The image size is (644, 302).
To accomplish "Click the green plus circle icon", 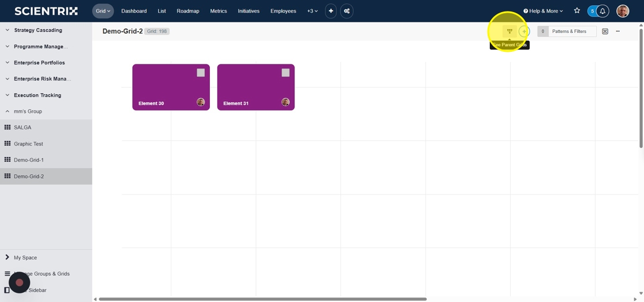I will (x=524, y=32).
